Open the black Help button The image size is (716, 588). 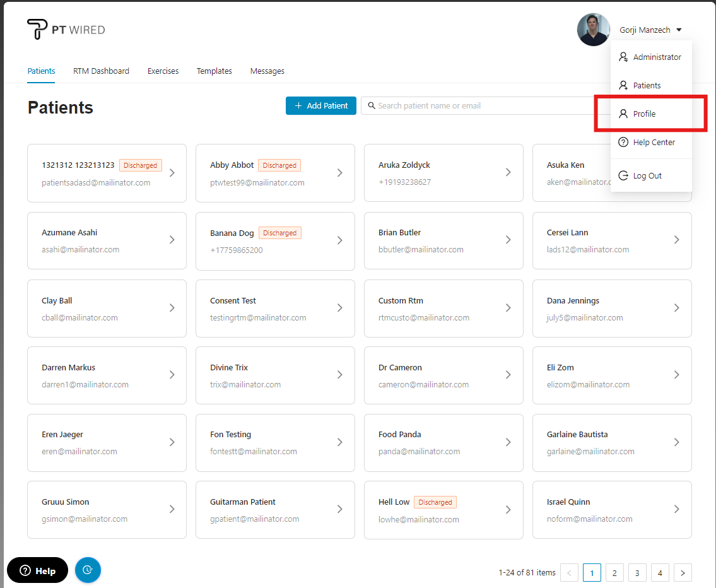(37, 570)
